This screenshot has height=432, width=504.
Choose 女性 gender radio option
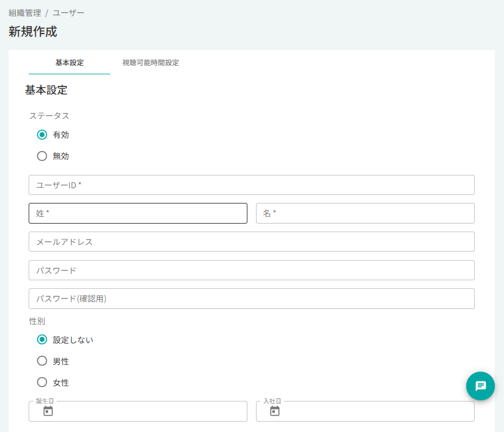tap(42, 382)
